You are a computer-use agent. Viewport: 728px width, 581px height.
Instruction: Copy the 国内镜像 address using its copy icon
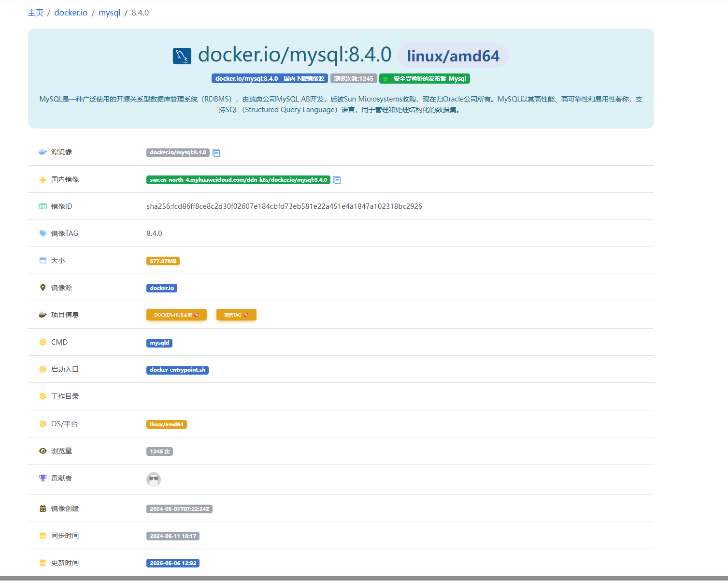coord(337,180)
